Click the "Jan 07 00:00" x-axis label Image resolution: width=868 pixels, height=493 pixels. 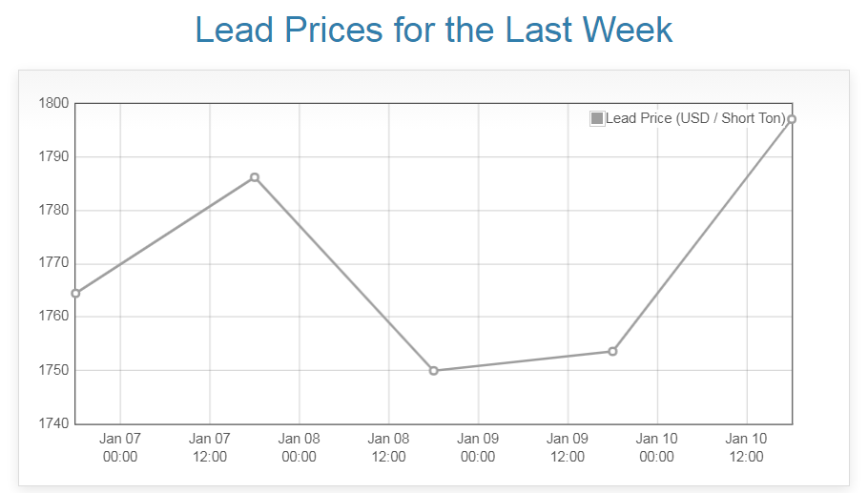click(120, 447)
